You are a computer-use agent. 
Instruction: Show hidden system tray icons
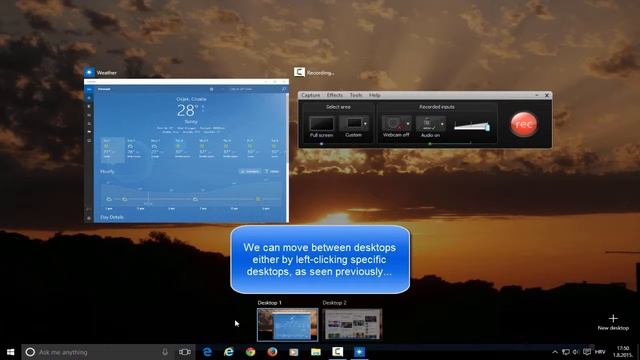click(x=555, y=352)
